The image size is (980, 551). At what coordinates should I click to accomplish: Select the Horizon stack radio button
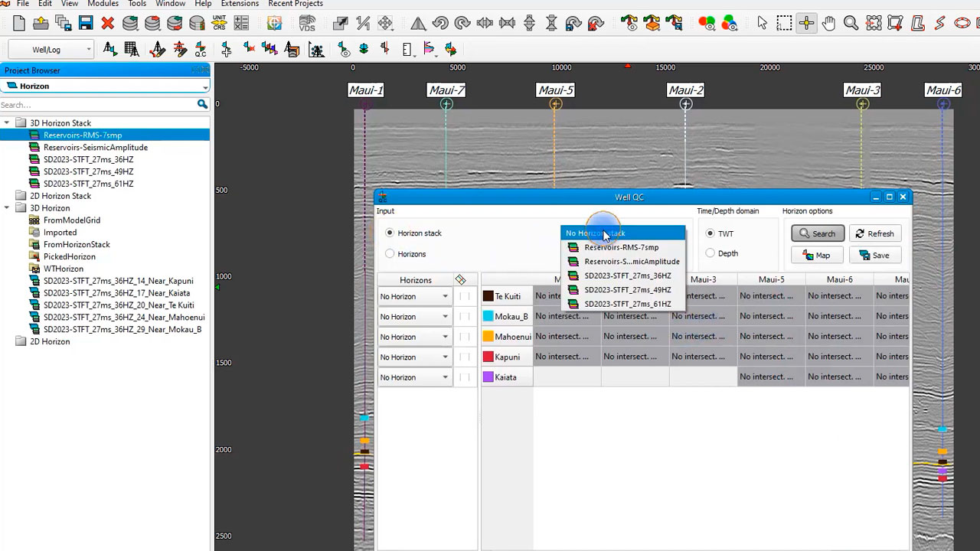coord(390,233)
